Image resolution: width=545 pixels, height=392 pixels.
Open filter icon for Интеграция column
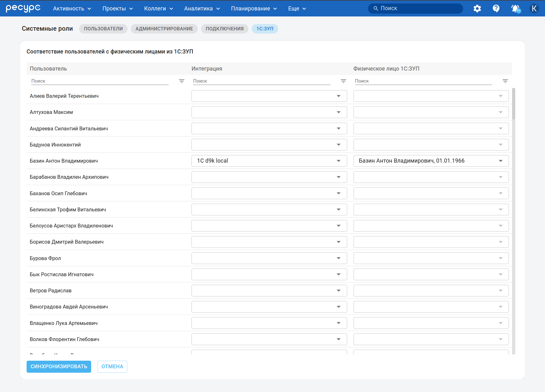point(343,81)
